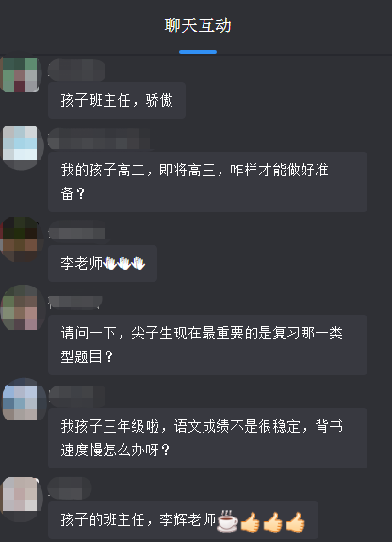Click the 李老师 clapping message bubble
Viewport: 392px width, 542px height.
click(x=103, y=263)
